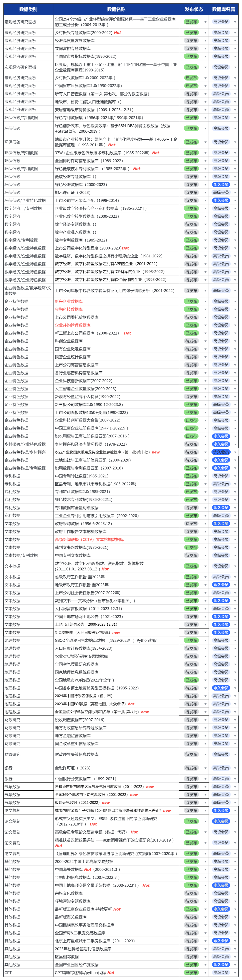
Task: Click 永久会员 tag for 新闻数据集（人民日报等8种报纸）
Action: coord(221,633)
